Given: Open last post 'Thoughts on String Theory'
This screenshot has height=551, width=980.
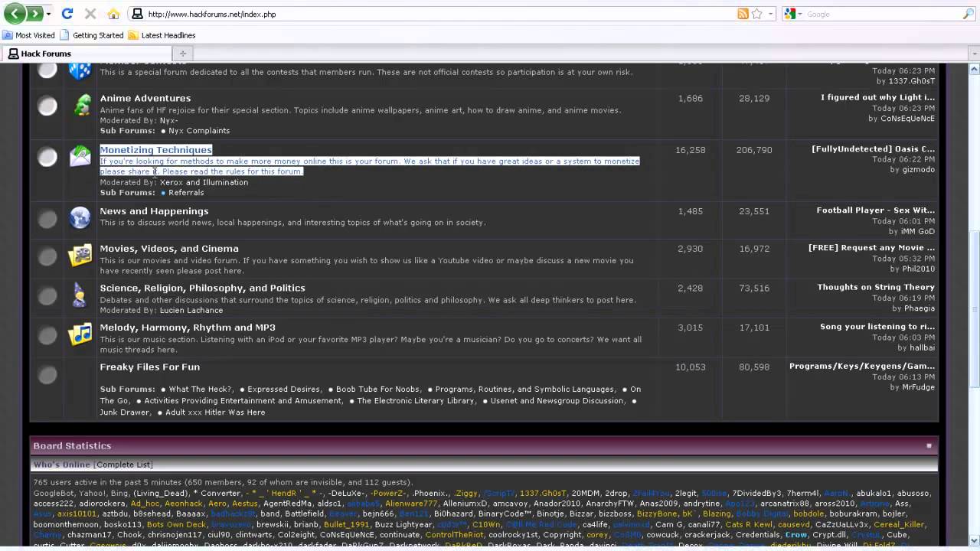Looking at the screenshot, I should [x=876, y=287].
